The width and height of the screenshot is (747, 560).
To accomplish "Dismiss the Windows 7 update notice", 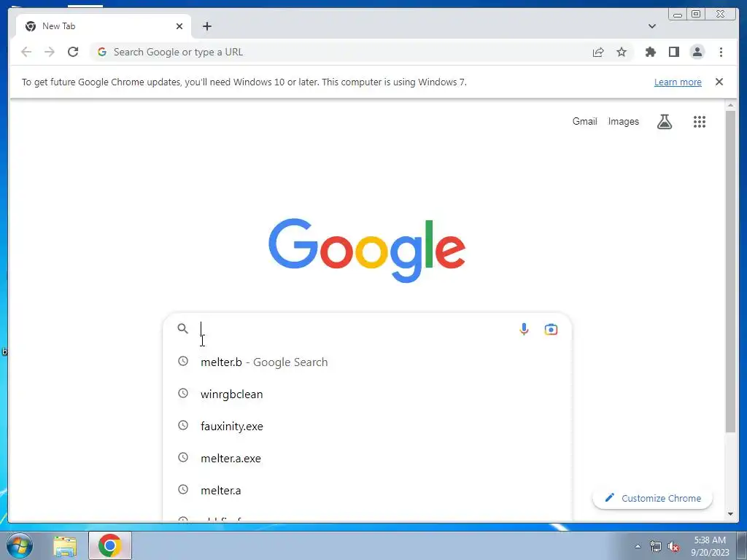I will pos(719,82).
